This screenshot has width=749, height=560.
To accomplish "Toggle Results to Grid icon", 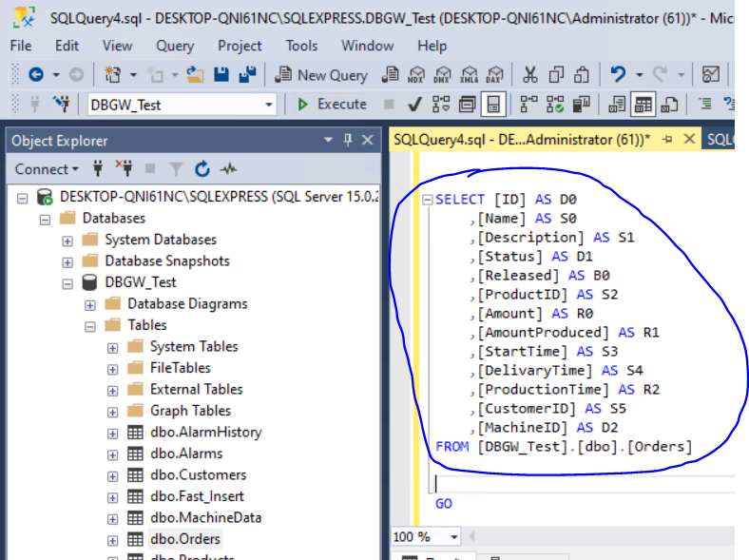I will click(643, 105).
